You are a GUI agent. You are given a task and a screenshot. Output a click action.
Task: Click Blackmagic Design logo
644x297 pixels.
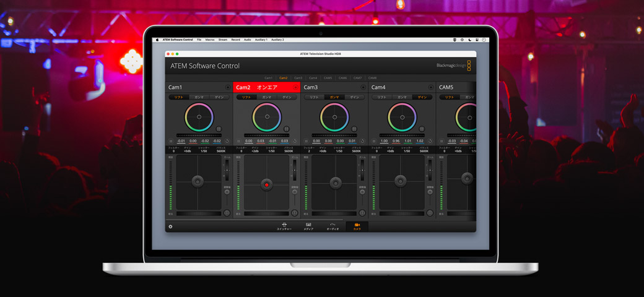(454, 66)
